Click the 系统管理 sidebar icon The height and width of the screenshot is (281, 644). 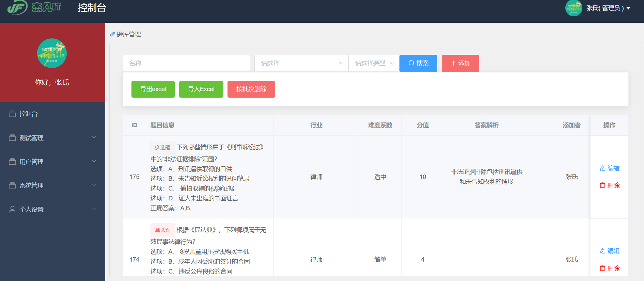click(x=12, y=185)
